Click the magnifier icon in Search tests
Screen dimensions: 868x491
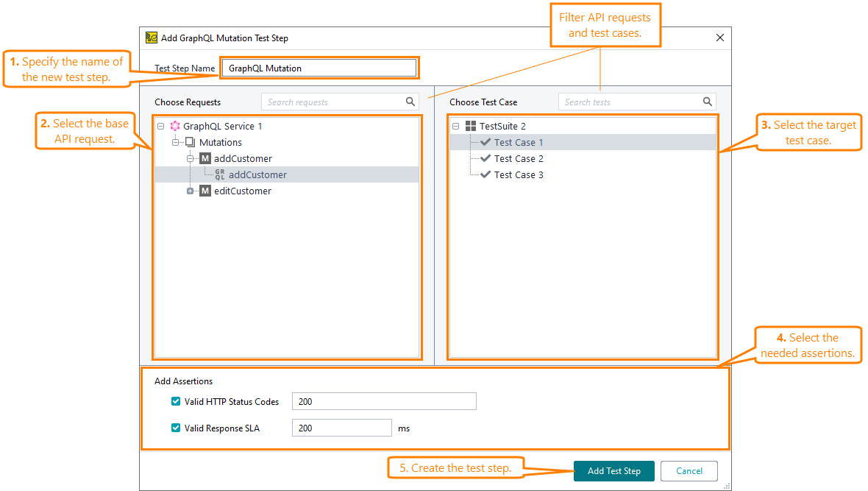[707, 102]
